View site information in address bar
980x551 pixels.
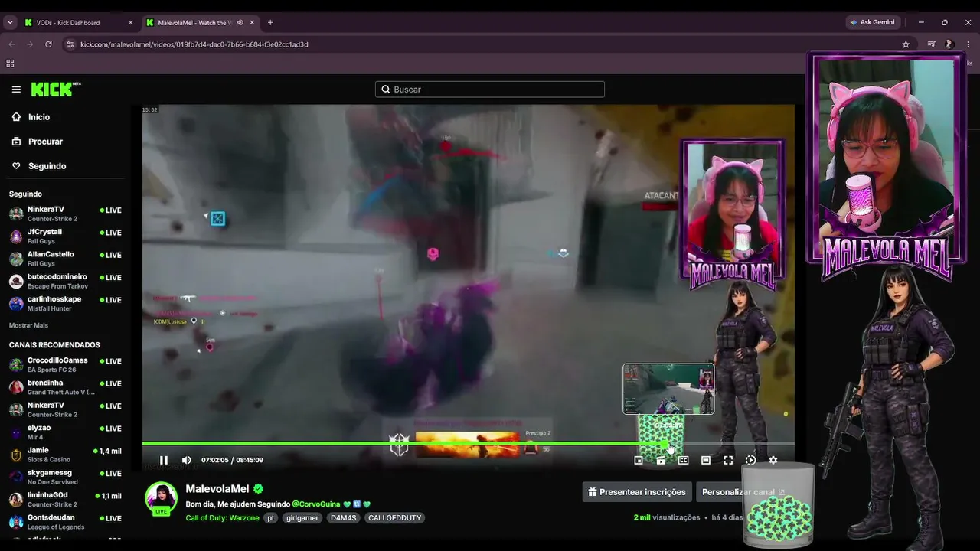[70, 44]
